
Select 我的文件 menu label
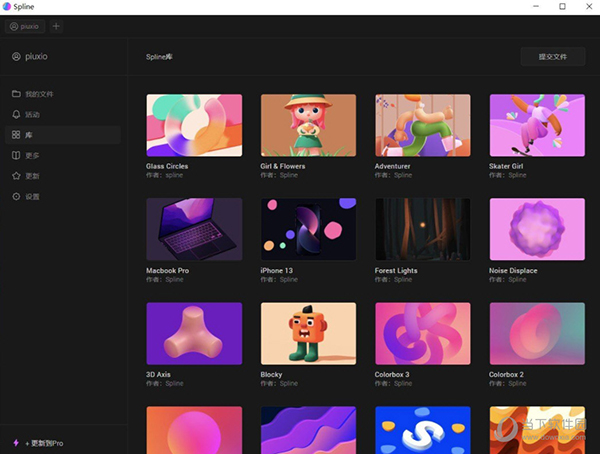pos(39,94)
